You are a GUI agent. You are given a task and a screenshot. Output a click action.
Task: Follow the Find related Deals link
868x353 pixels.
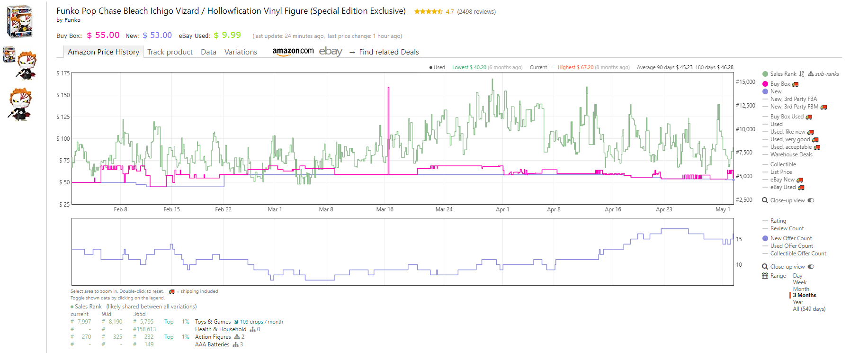pyautogui.click(x=389, y=52)
